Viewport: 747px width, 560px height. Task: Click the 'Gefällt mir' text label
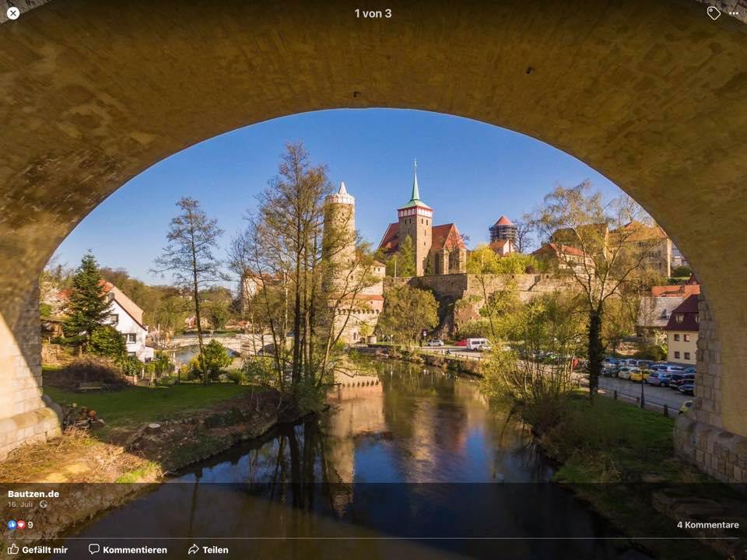pyautogui.click(x=45, y=550)
